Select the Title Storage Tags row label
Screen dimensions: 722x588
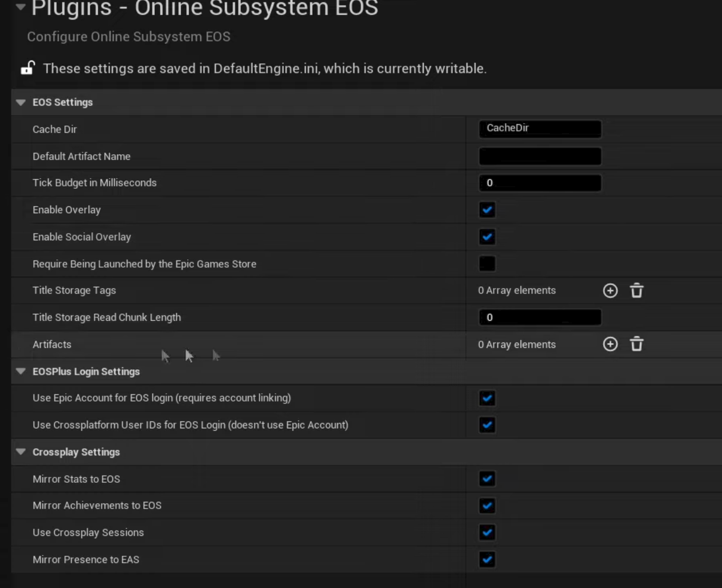click(74, 290)
